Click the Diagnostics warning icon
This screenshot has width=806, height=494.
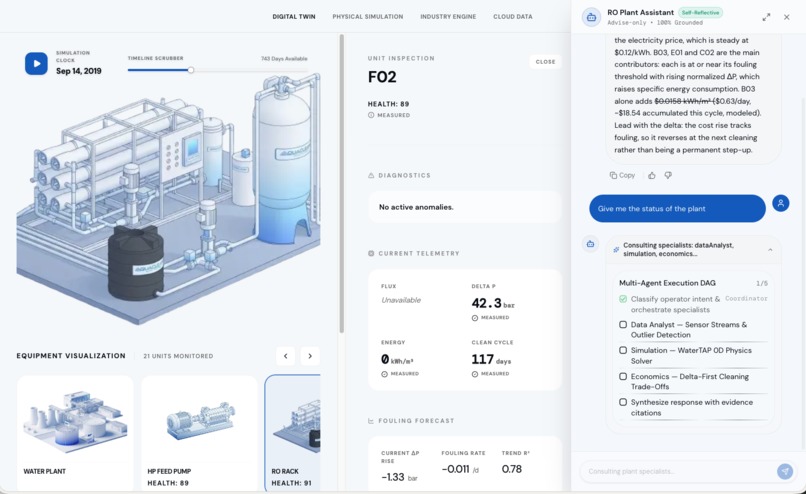pyautogui.click(x=371, y=175)
